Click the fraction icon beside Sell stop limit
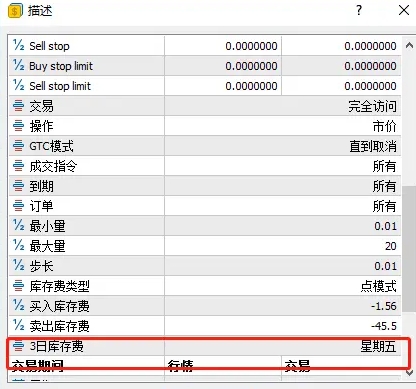 pyautogui.click(x=19, y=85)
